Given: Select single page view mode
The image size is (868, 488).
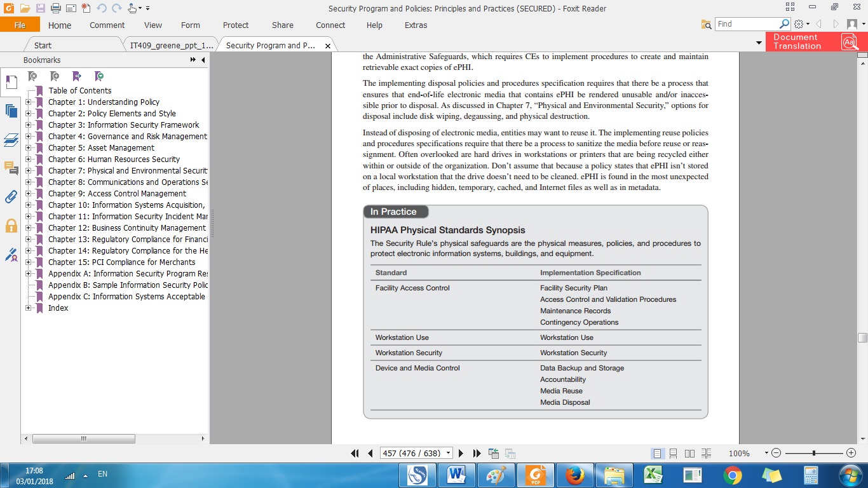Looking at the screenshot, I should click(x=657, y=453).
